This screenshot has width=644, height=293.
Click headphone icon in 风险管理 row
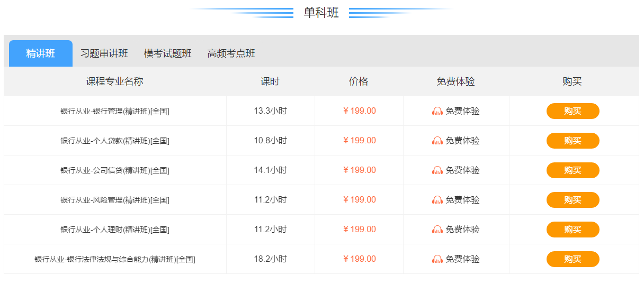(437, 200)
